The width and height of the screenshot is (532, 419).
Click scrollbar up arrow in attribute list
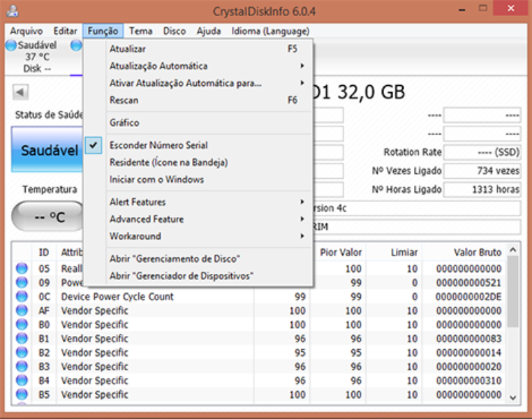(x=513, y=251)
